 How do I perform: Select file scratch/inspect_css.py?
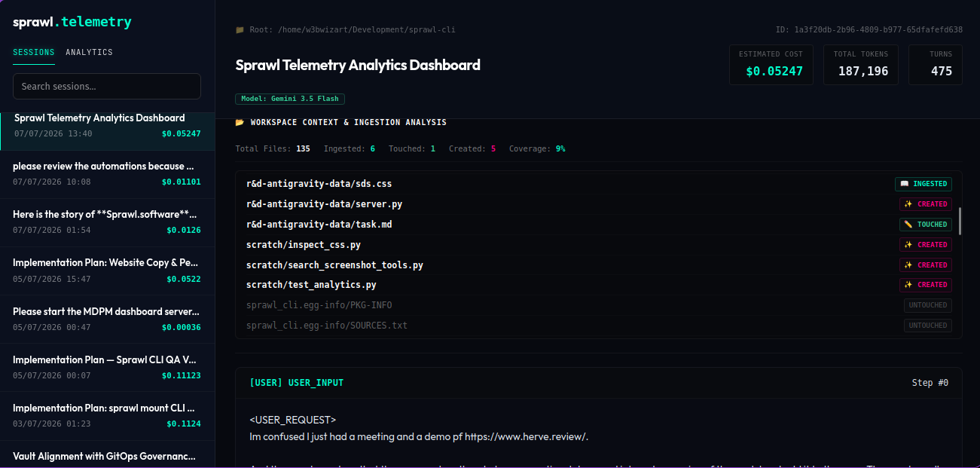click(304, 245)
